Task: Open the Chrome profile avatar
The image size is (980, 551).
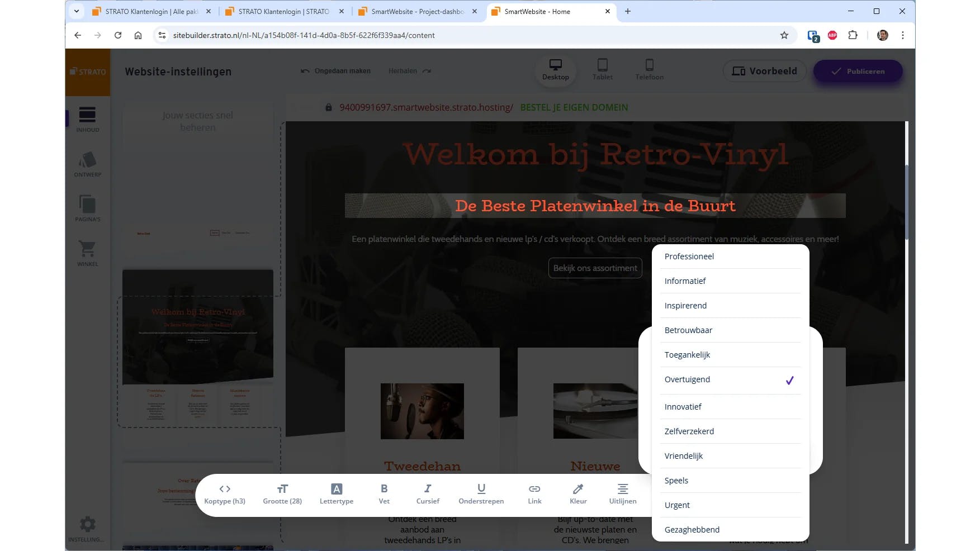Action: click(x=883, y=35)
